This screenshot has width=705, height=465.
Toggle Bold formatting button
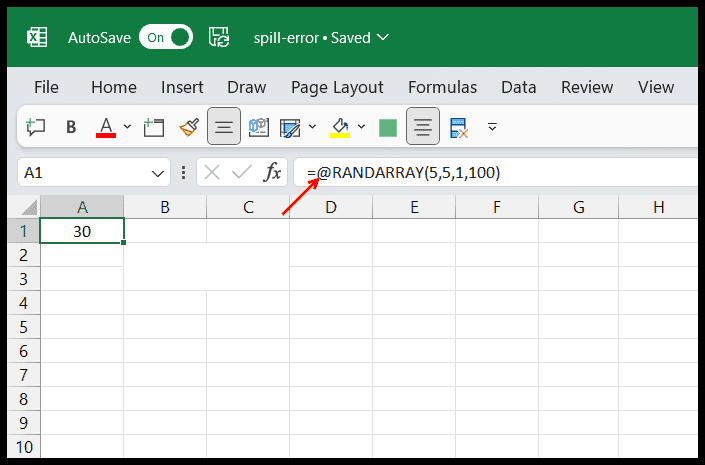click(x=71, y=127)
